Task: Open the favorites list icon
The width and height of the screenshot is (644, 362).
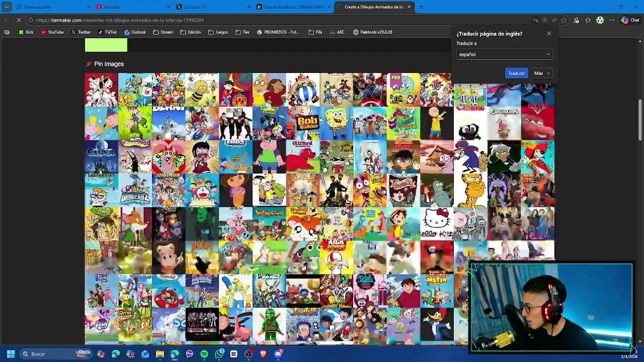Action: click(588, 20)
